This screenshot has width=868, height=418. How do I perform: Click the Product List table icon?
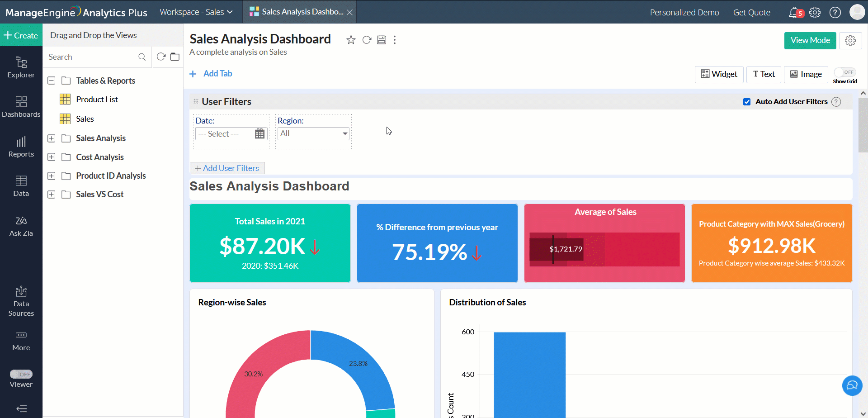(x=65, y=99)
